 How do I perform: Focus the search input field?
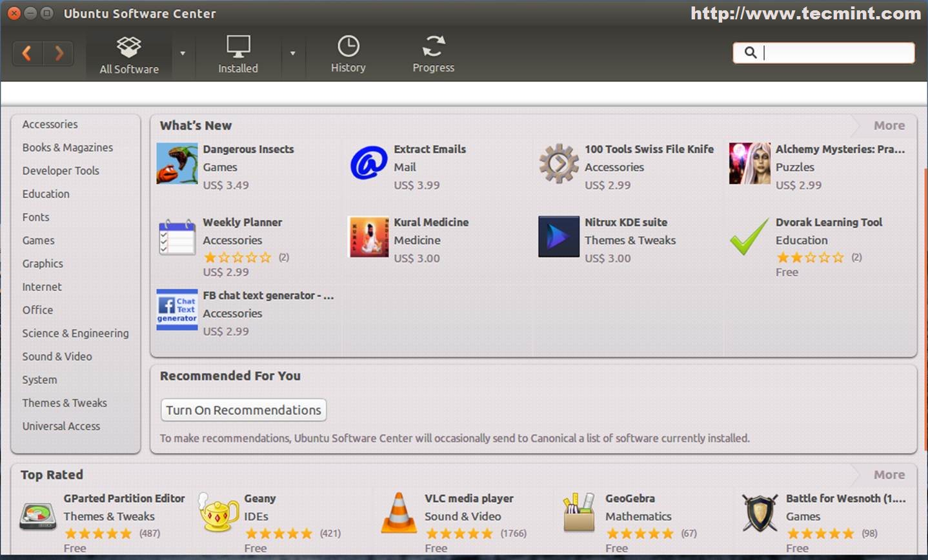[832, 53]
